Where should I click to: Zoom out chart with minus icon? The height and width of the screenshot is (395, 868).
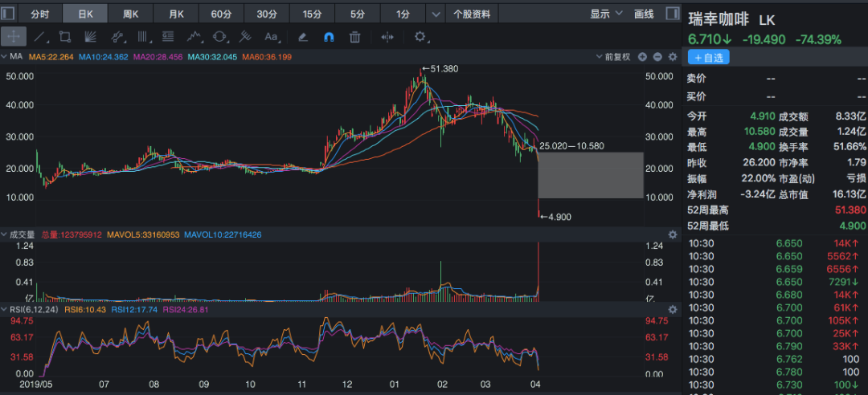(x=657, y=57)
